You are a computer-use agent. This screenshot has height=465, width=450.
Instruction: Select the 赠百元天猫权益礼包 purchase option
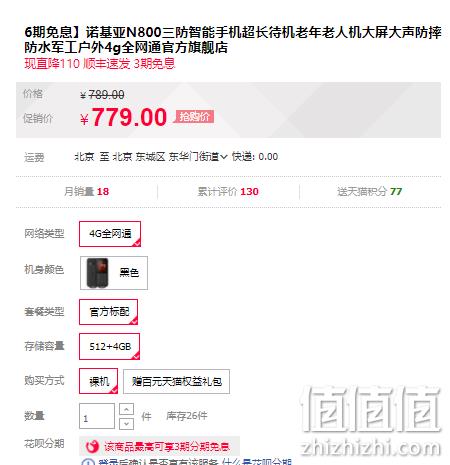(176, 381)
